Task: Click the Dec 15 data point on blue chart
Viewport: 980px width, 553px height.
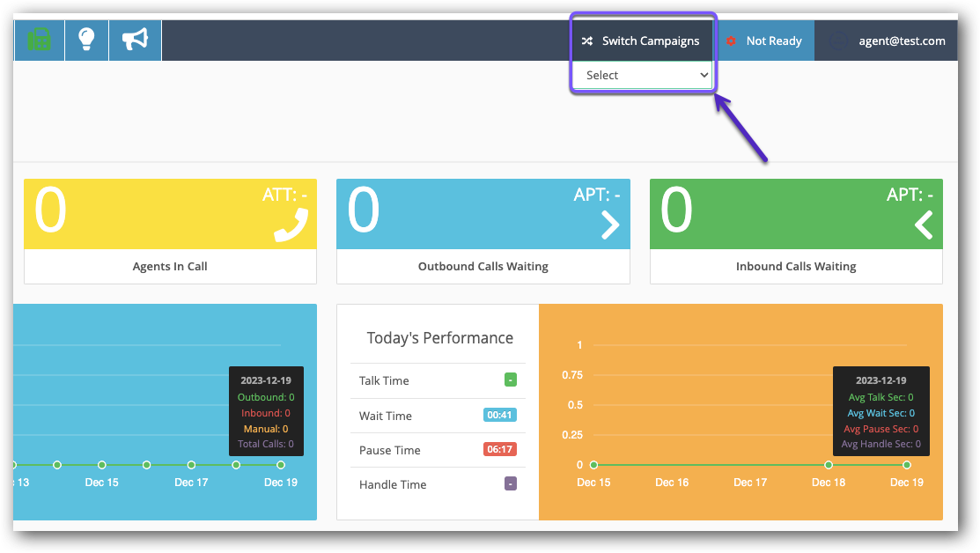Action: tap(102, 465)
